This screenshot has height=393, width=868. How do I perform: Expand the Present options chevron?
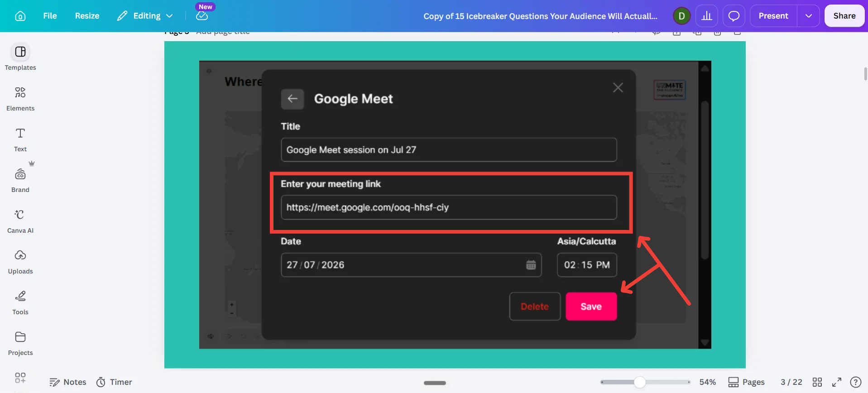809,16
